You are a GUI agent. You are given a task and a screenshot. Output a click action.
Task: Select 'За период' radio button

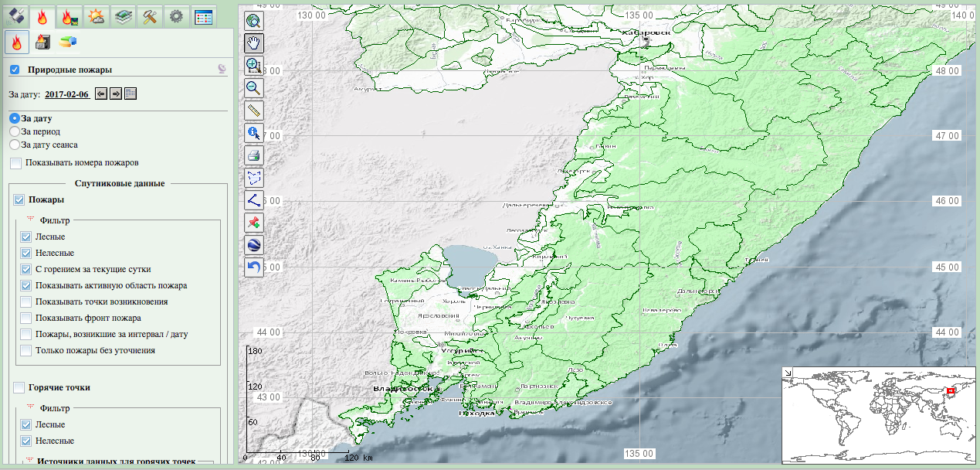(x=15, y=132)
